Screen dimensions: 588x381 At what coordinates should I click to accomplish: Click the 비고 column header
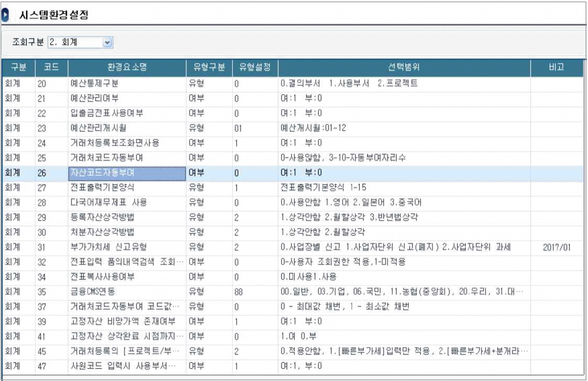coord(556,69)
